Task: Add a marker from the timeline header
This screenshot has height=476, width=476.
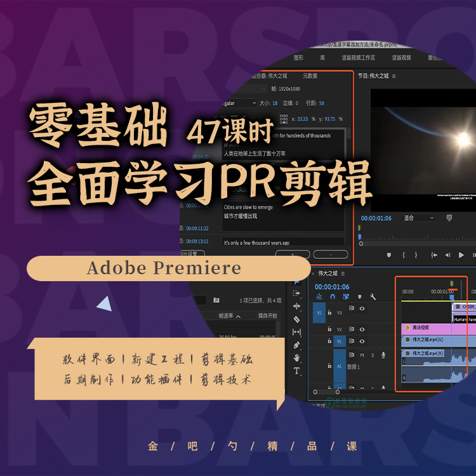Action: 359,296
